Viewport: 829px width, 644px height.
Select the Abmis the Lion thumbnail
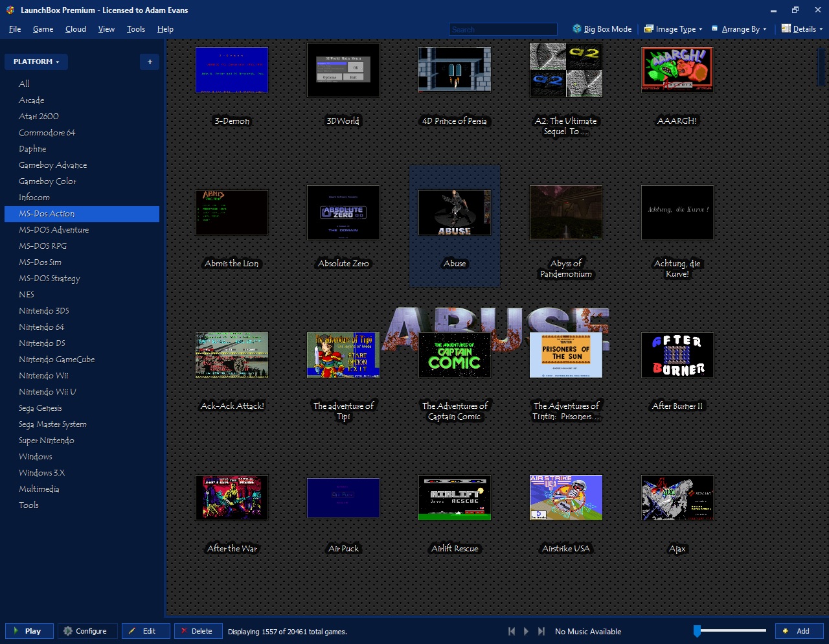pyautogui.click(x=232, y=213)
